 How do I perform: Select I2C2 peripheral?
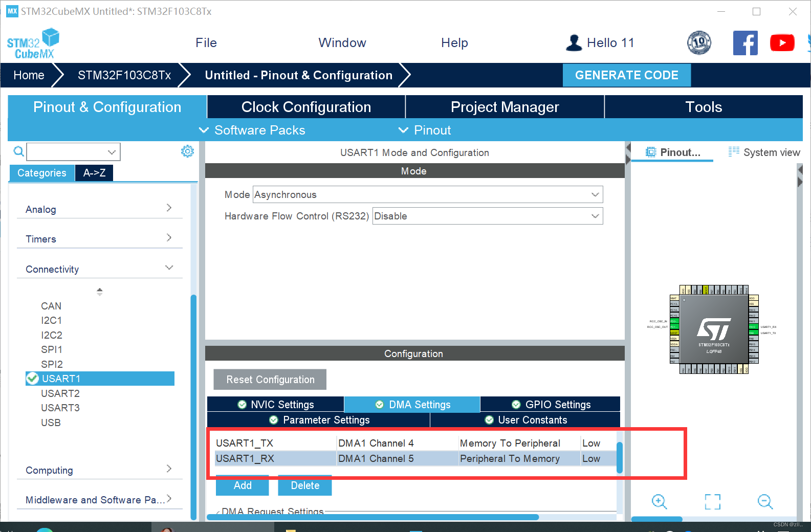click(x=52, y=335)
